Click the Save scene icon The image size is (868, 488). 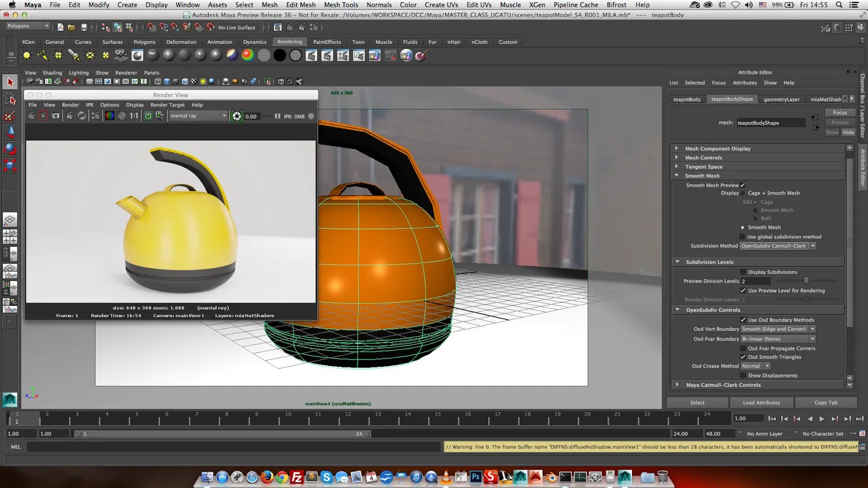click(x=84, y=27)
